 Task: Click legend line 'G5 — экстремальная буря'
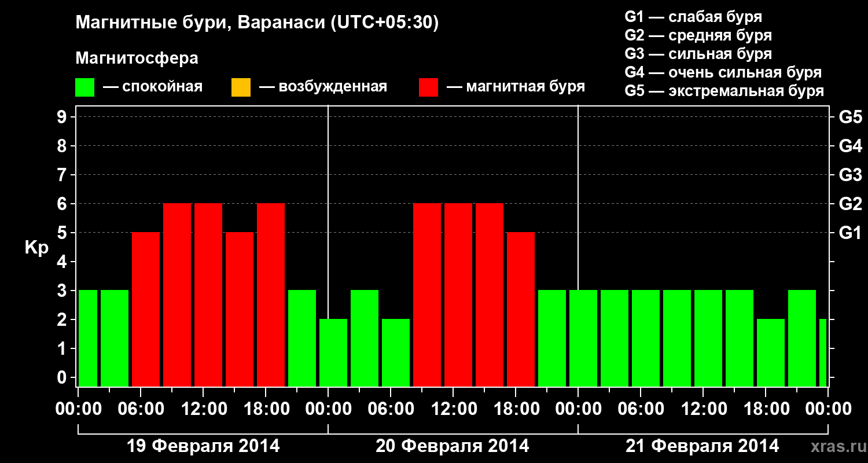tap(724, 91)
